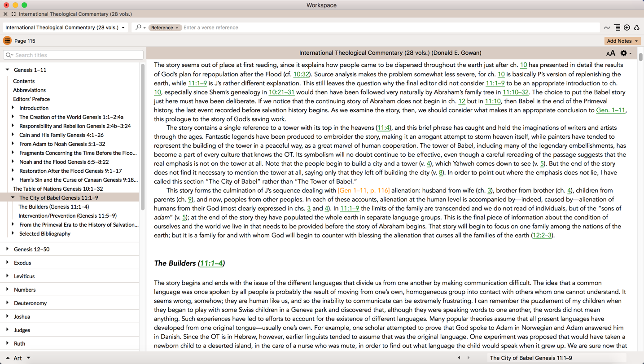The height and width of the screenshot is (364, 644).
Task: Click the circled plus icon in toolbar
Action: [627, 28]
